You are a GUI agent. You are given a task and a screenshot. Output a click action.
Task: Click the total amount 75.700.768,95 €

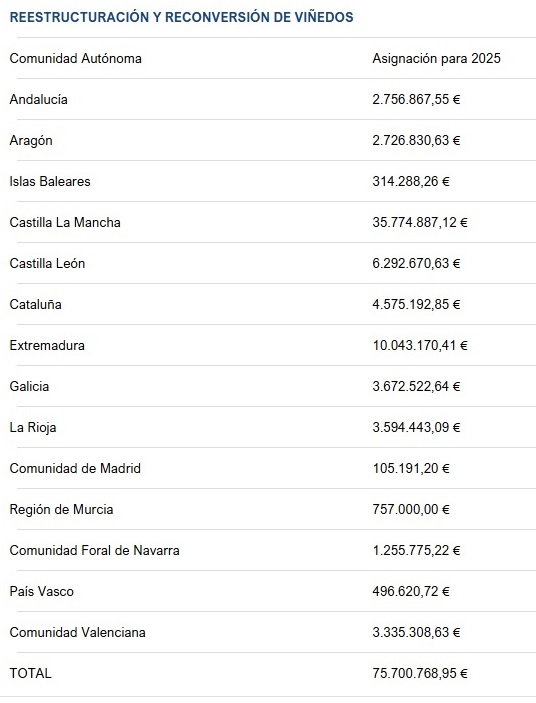420,673
